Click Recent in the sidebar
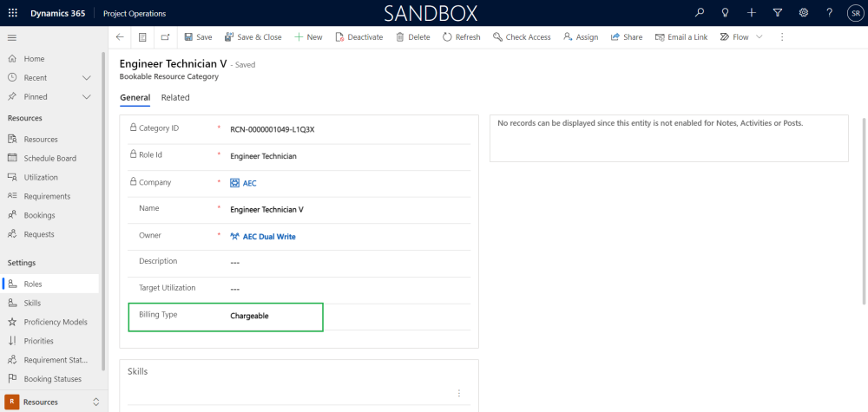This screenshot has width=868, height=412. (x=36, y=78)
